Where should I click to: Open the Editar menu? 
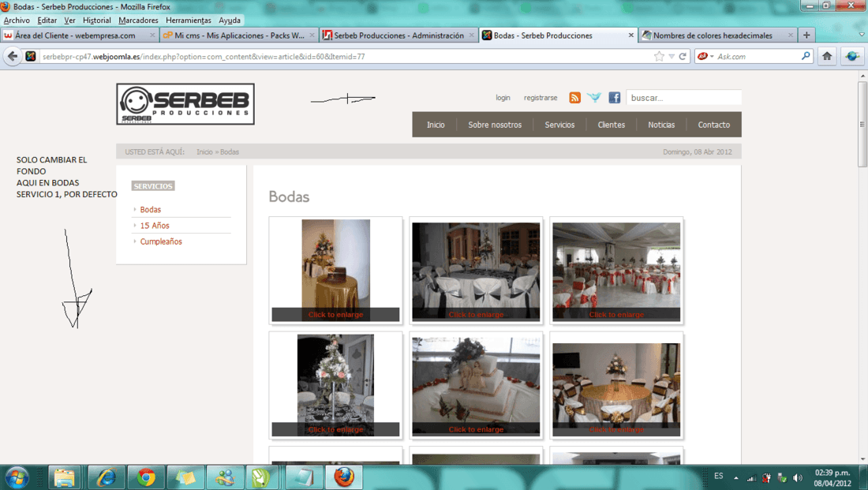(x=47, y=20)
